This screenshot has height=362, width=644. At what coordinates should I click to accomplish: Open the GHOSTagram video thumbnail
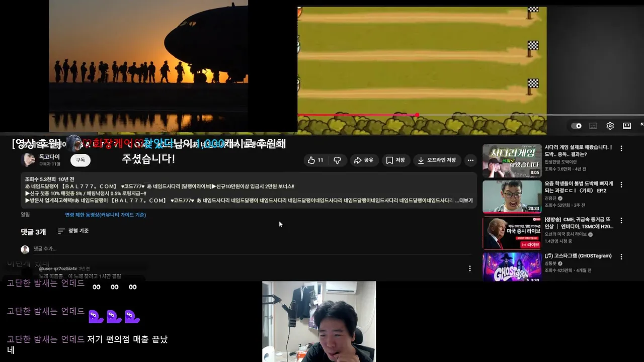[x=512, y=266]
